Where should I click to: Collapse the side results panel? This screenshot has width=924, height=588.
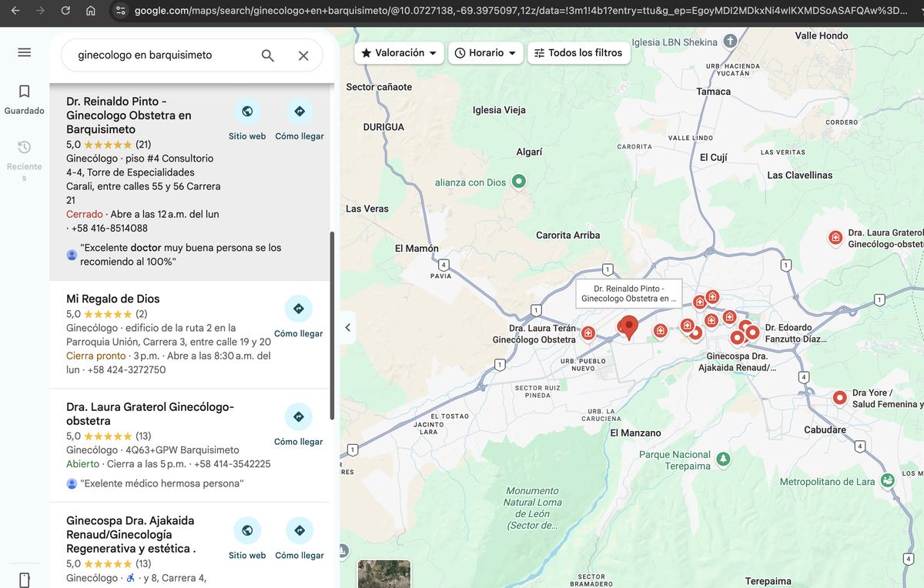click(348, 327)
